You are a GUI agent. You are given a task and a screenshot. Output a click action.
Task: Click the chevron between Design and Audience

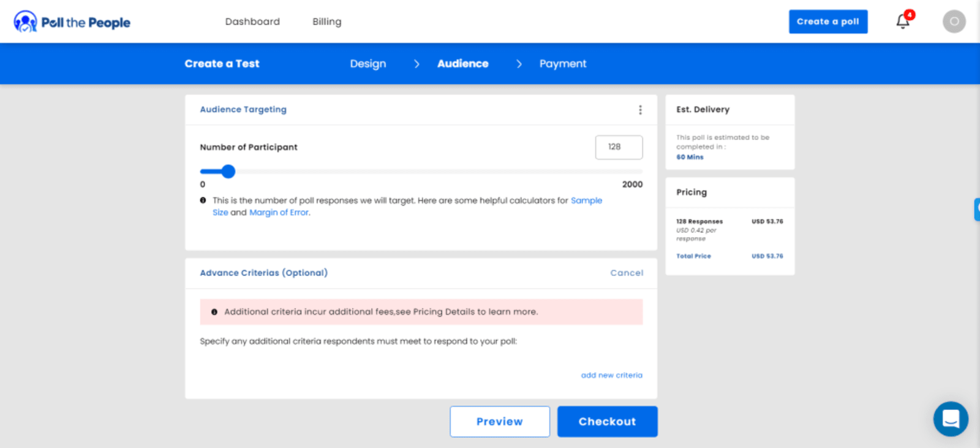(x=417, y=64)
